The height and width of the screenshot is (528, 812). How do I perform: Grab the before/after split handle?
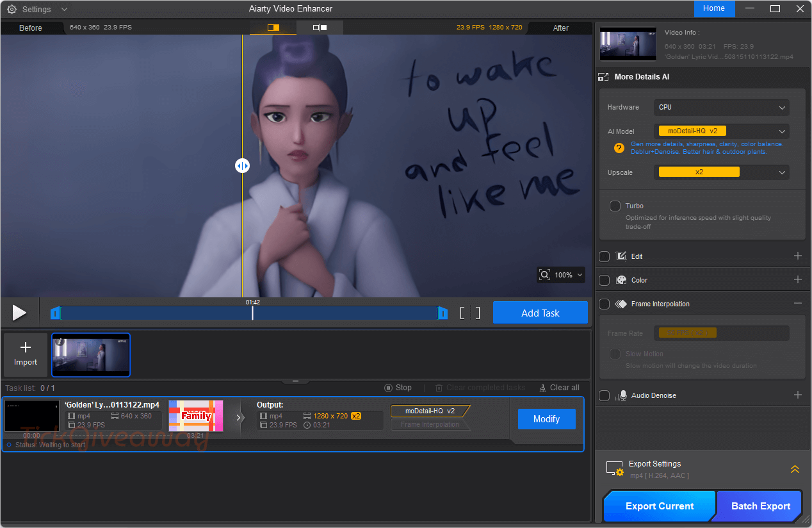(242, 166)
